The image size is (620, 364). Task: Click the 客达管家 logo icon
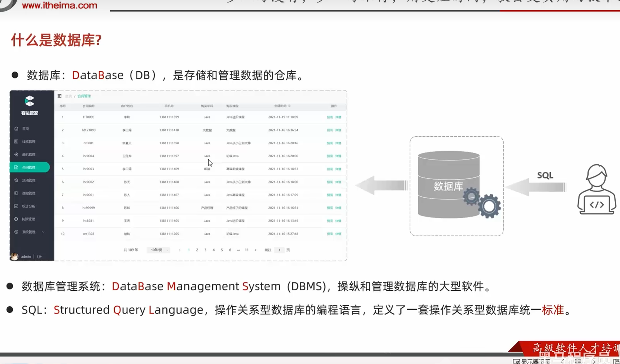click(x=29, y=101)
